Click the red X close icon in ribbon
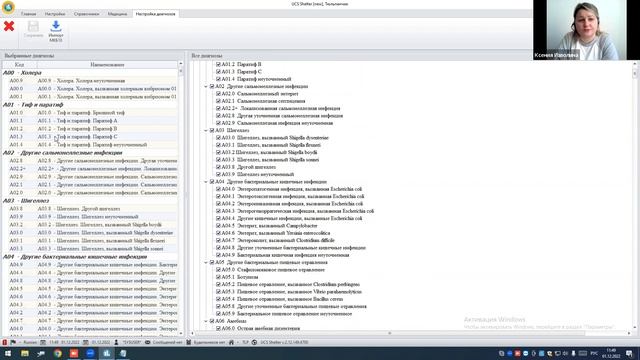This screenshot has width=640, height=360. (9, 26)
